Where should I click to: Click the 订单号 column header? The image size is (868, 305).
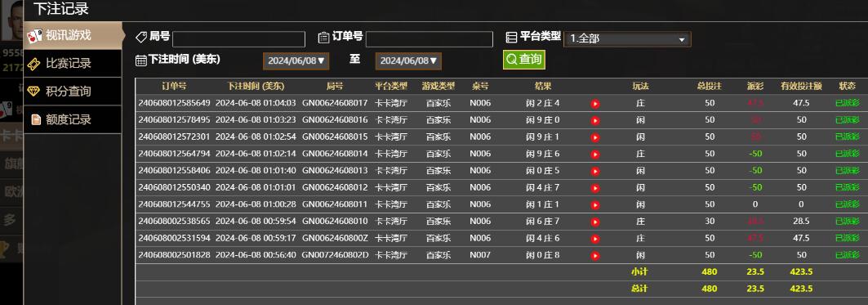(x=174, y=86)
